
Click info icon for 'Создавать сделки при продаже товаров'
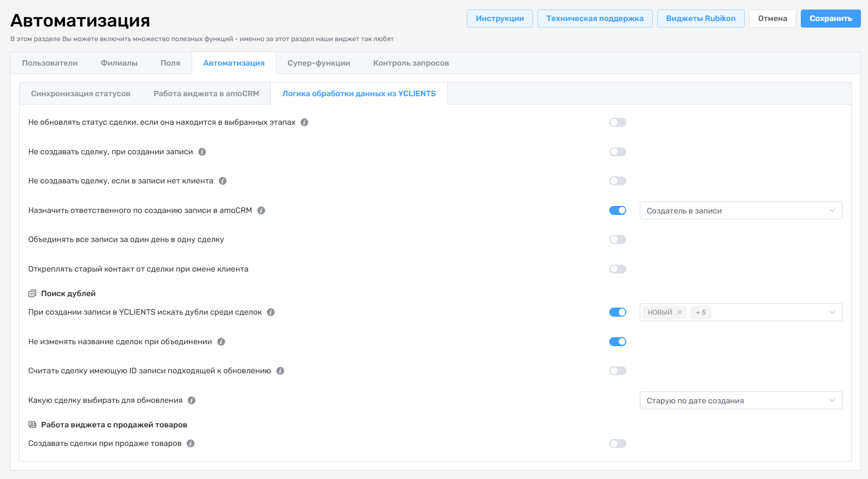[x=191, y=443]
